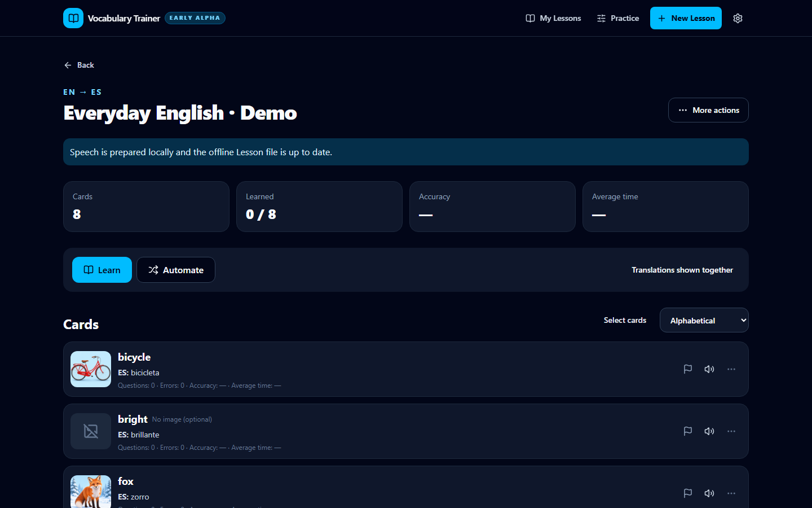Create a New Lesson
The width and height of the screenshot is (812, 508).
coord(686,18)
